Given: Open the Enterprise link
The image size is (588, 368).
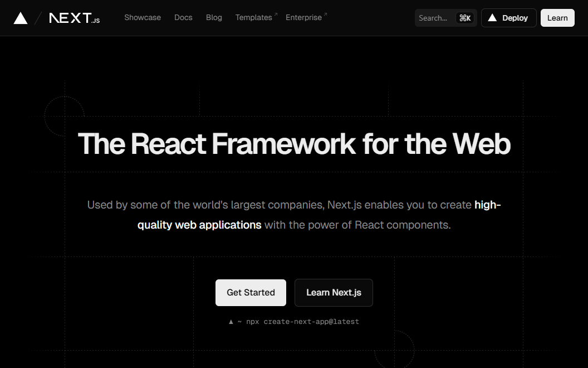Looking at the screenshot, I should 303,18.
